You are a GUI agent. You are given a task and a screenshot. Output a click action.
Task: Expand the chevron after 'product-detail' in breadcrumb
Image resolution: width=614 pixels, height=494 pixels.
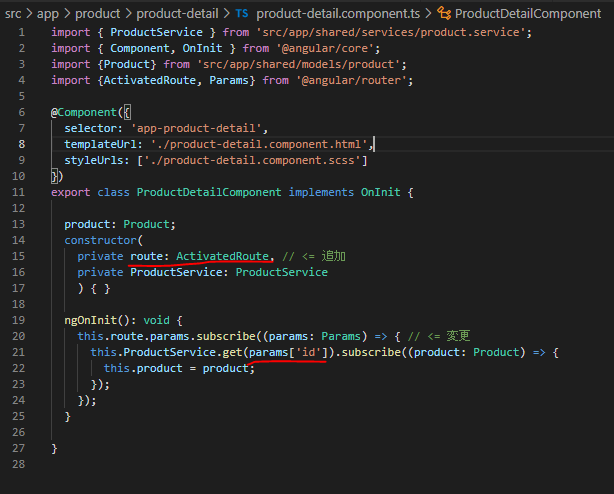227,14
